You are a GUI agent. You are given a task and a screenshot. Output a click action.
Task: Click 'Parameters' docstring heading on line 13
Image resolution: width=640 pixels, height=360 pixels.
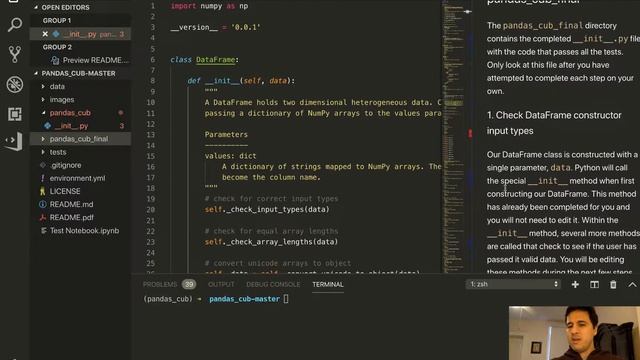coord(226,134)
